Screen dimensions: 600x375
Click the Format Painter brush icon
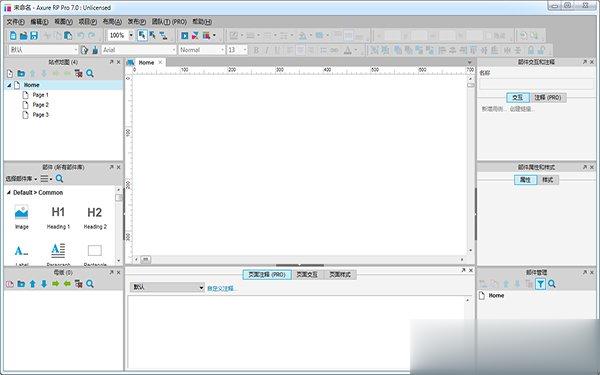(95, 50)
